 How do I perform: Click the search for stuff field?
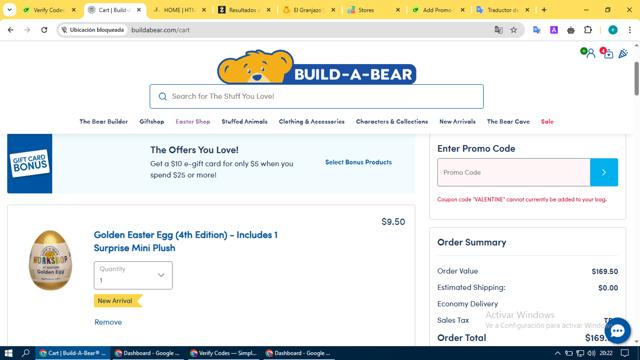click(316, 96)
